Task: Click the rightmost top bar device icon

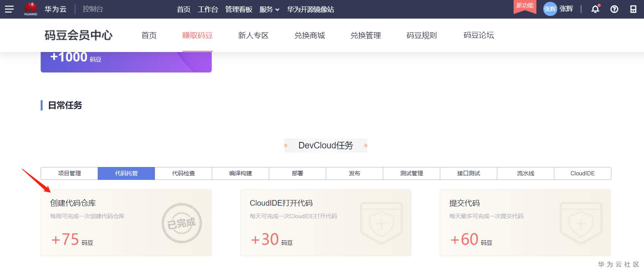Action: (633, 9)
